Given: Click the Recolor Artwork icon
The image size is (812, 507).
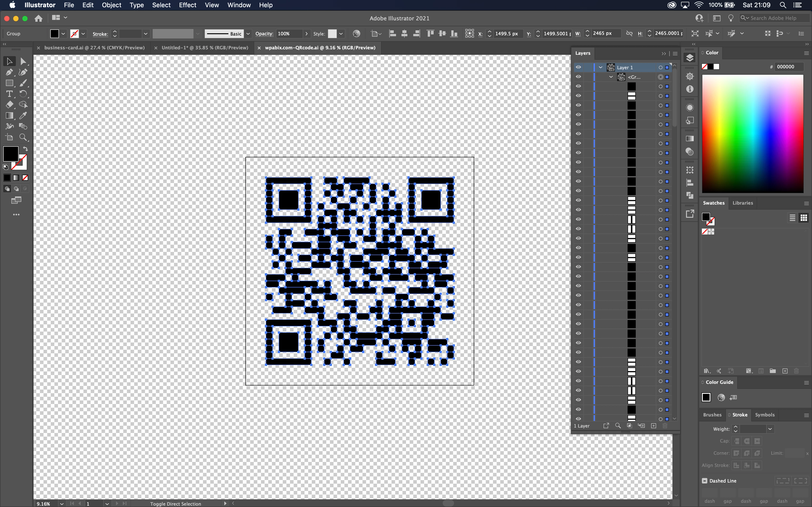Looking at the screenshot, I should coord(356,33).
